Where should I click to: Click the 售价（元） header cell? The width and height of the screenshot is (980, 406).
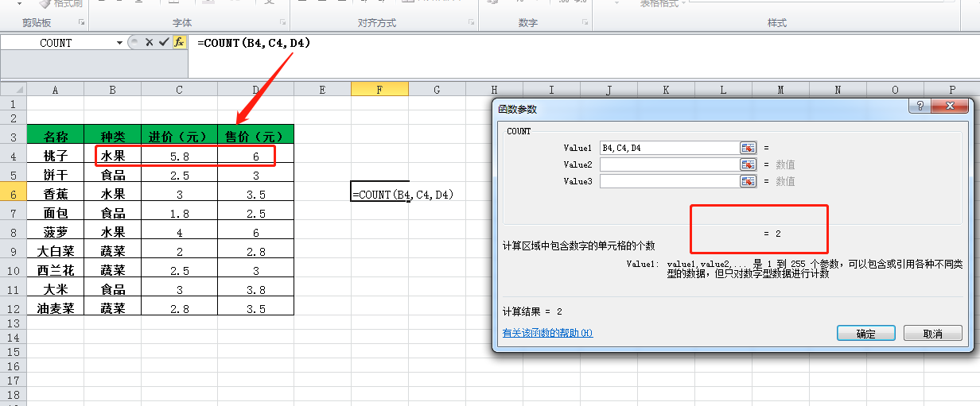click(x=255, y=136)
